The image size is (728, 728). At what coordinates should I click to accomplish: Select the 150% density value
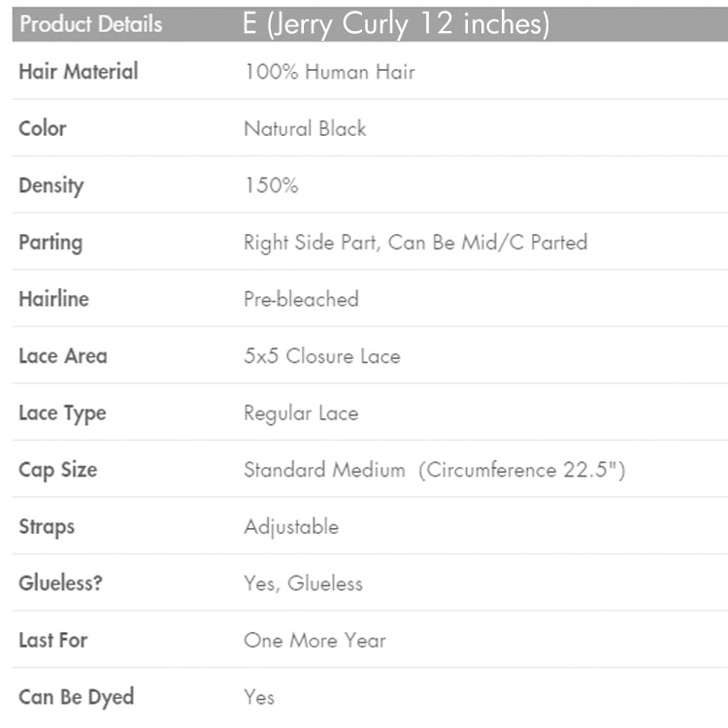click(272, 185)
